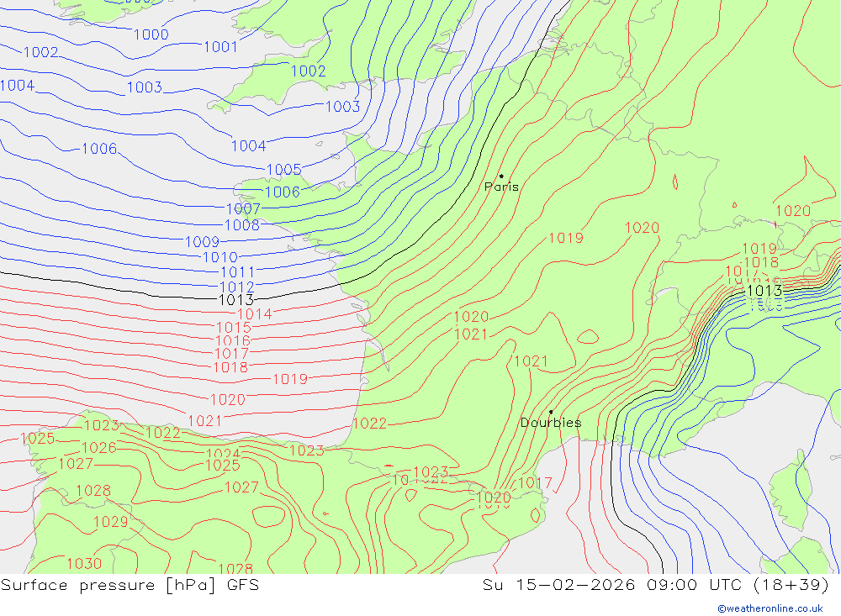Click the red 1029 isobar label
Image resolution: width=841 pixels, height=616 pixels.
(x=110, y=522)
